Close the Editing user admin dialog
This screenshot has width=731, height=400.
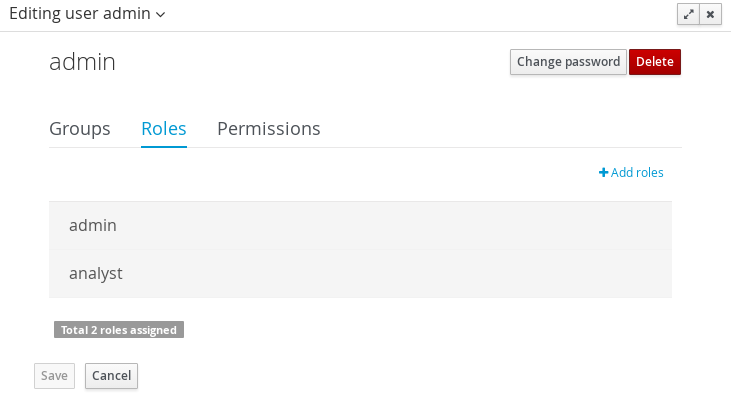coord(710,14)
